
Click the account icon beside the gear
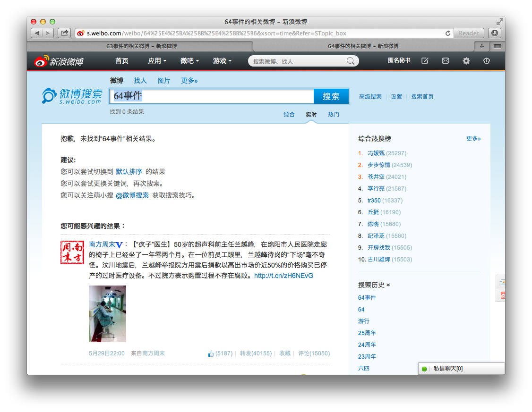(x=487, y=61)
